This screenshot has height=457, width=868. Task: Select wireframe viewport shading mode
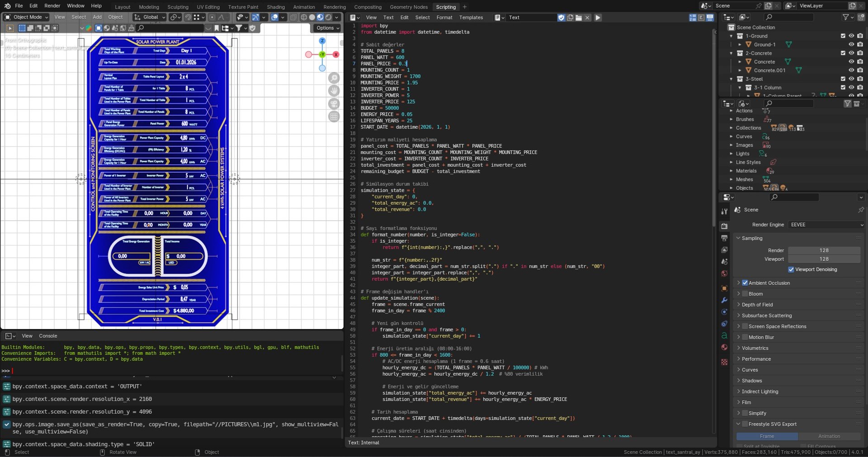click(x=304, y=17)
